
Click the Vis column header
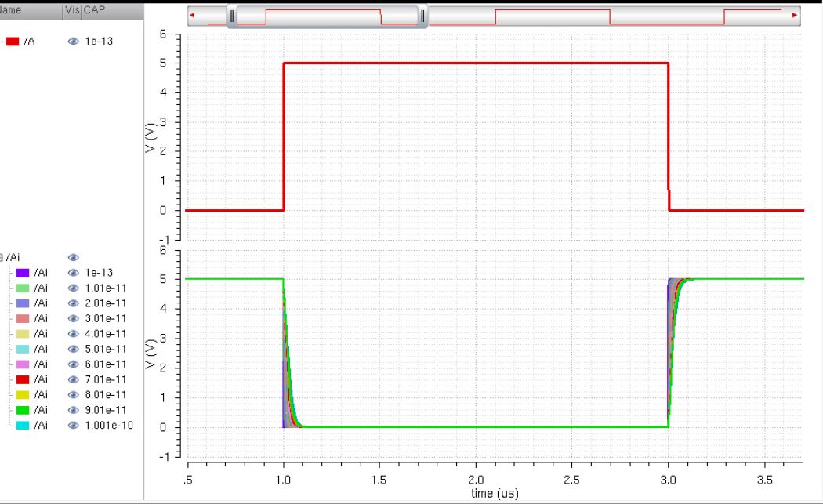click(72, 10)
